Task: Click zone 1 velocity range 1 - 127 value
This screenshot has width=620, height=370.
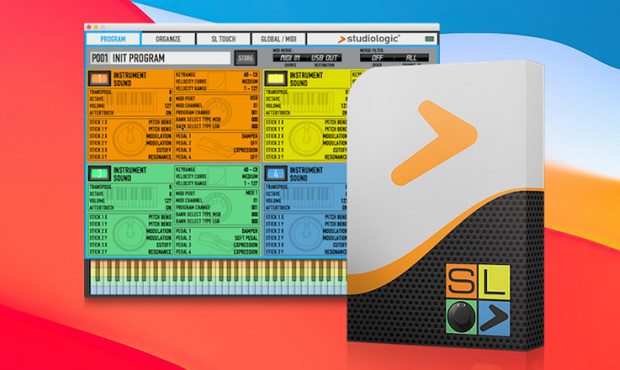Action: pos(251,89)
